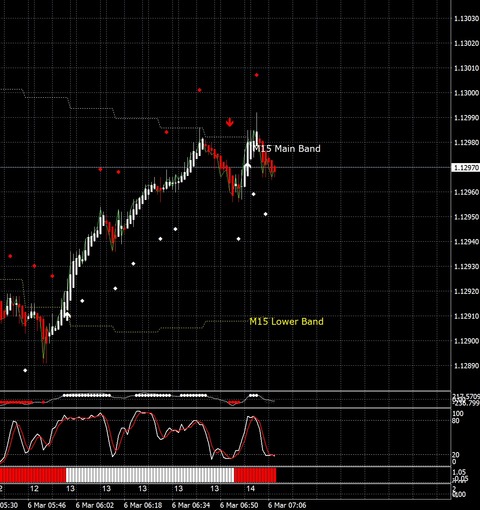Click the 1.12920 price axis label

tap(467, 291)
